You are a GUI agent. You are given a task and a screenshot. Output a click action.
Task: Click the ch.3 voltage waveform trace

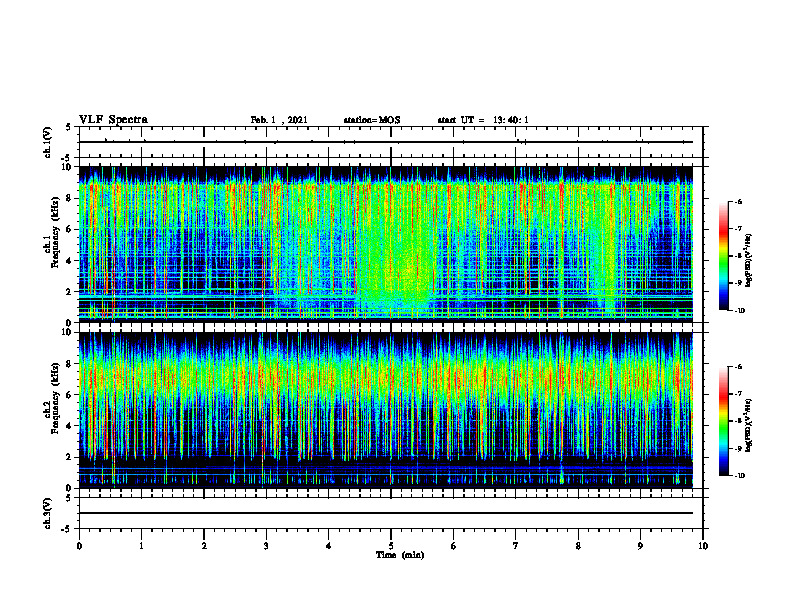point(386,513)
